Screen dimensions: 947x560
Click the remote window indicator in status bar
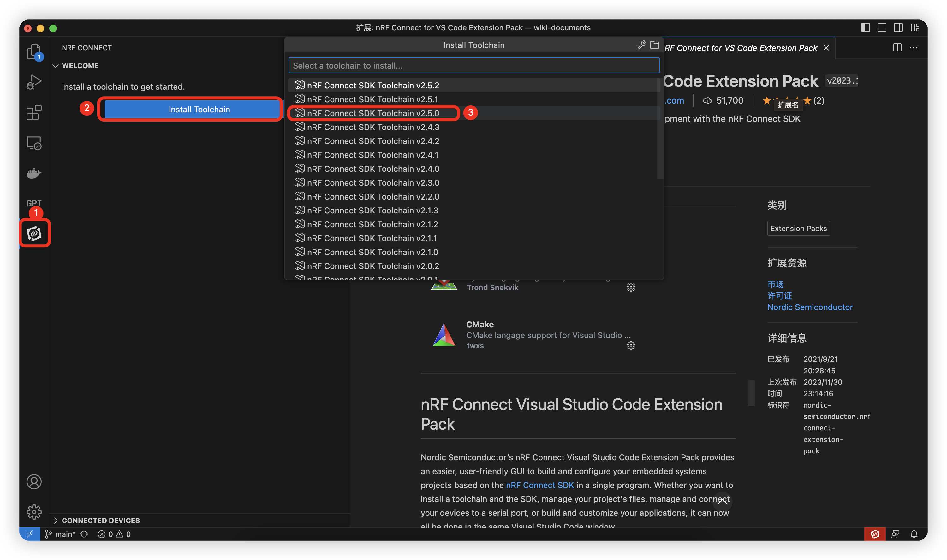click(x=30, y=534)
